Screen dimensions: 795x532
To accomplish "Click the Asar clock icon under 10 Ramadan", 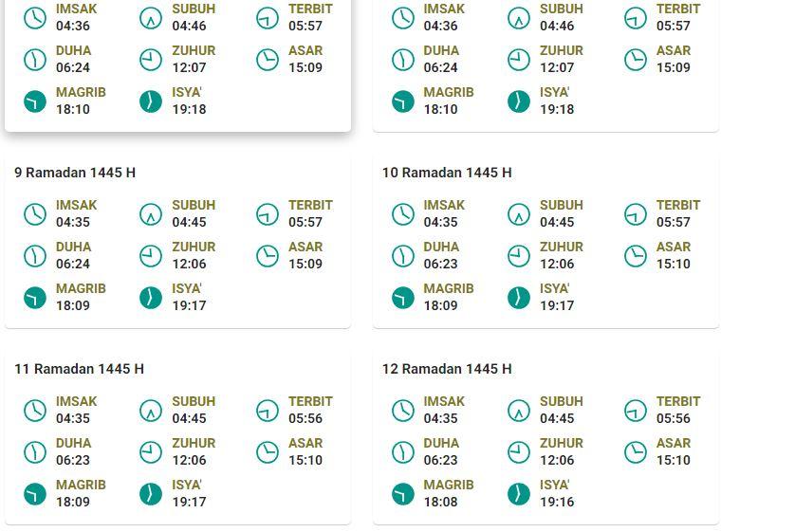I will click(636, 256).
